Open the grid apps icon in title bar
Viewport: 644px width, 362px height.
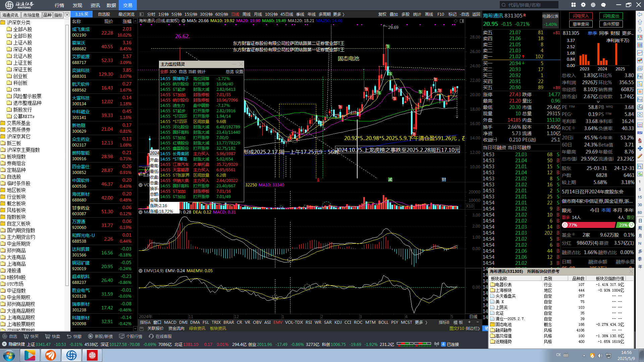tap(574, 5)
